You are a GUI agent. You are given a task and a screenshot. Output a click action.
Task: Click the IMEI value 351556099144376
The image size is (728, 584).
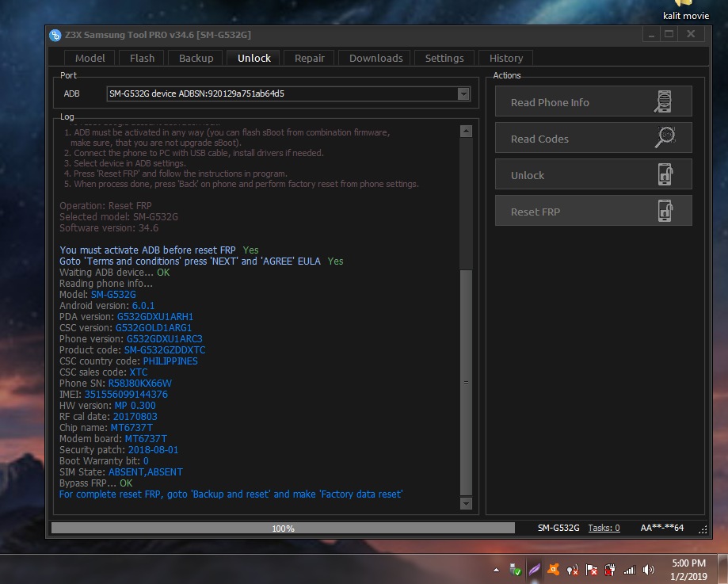pyautogui.click(x=126, y=395)
